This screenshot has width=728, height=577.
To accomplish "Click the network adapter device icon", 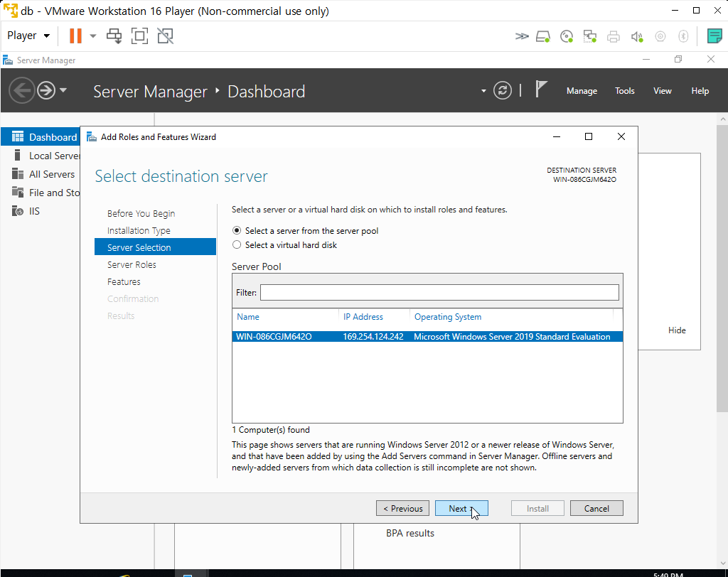I will point(589,36).
